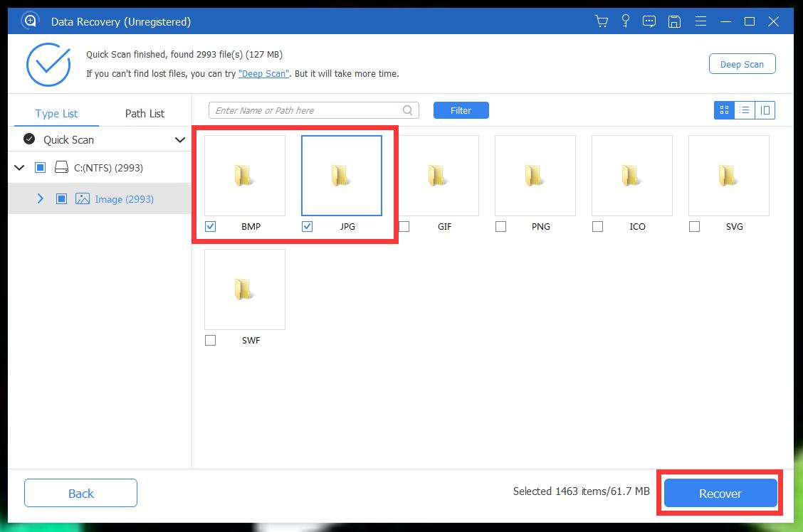
Task: Close the Data Recovery window
Action: point(774,21)
